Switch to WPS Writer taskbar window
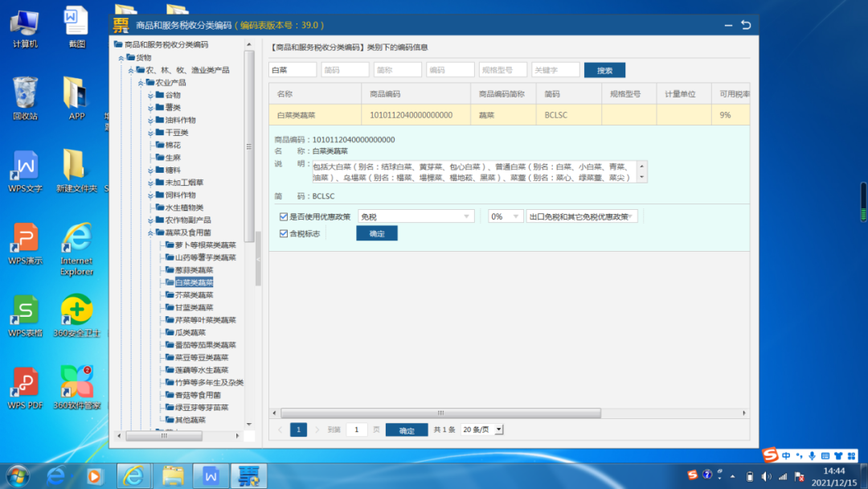868x489 pixels. (x=211, y=475)
